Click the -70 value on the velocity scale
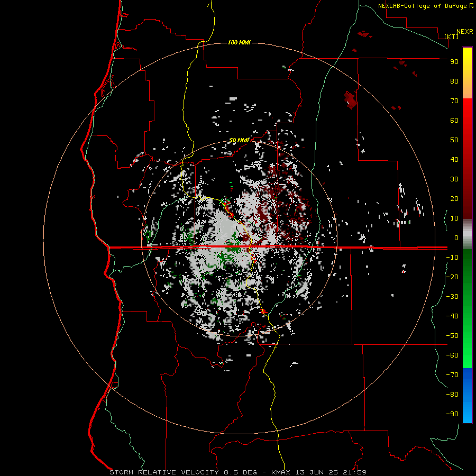The height and width of the screenshot is (476, 476). tap(452, 375)
